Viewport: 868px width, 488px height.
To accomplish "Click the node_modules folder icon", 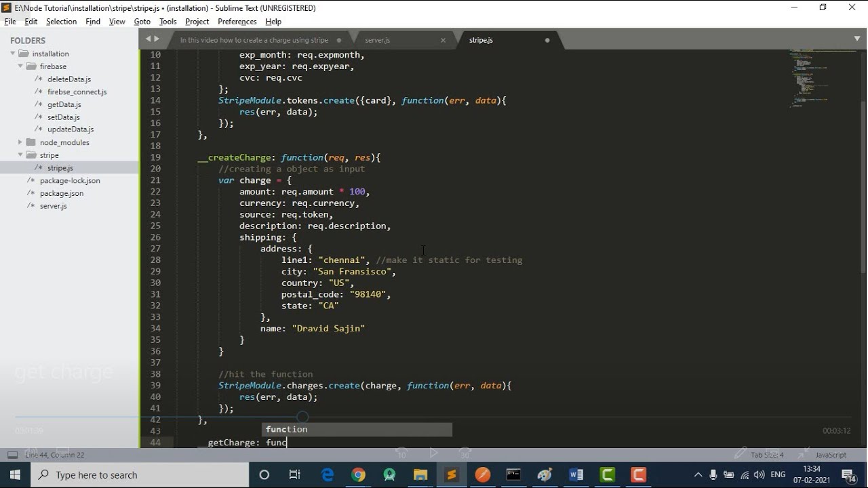I will point(31,142).
